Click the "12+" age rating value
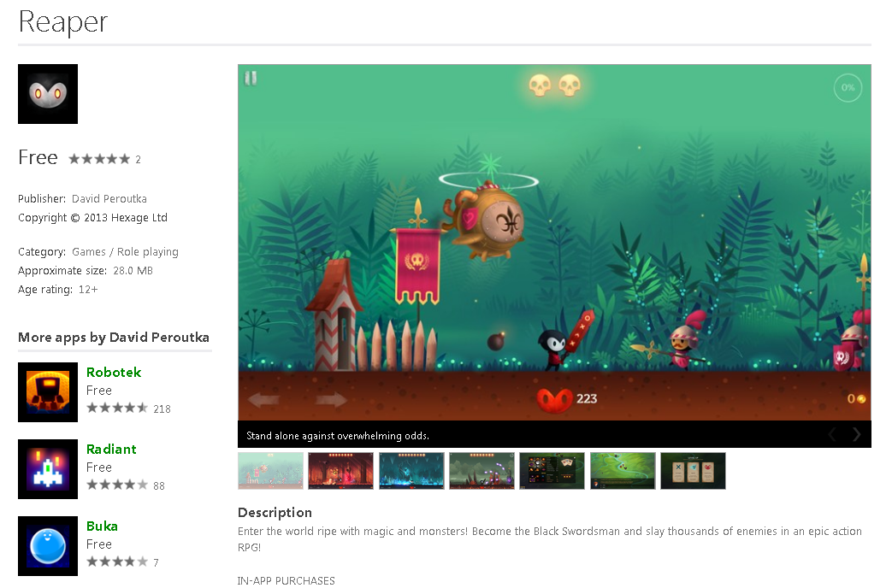The image size is (892, 588). pos(88,290)
